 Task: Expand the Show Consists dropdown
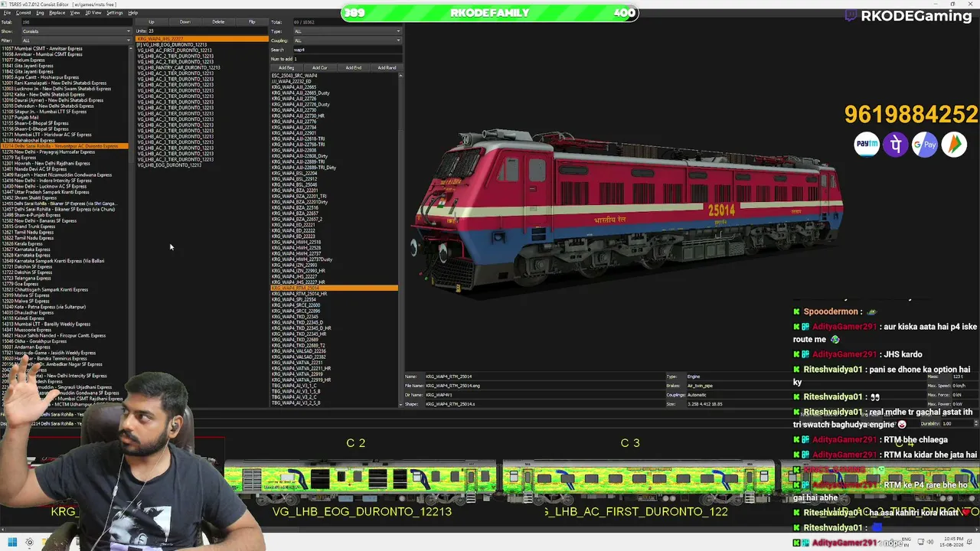coord(76,31)
